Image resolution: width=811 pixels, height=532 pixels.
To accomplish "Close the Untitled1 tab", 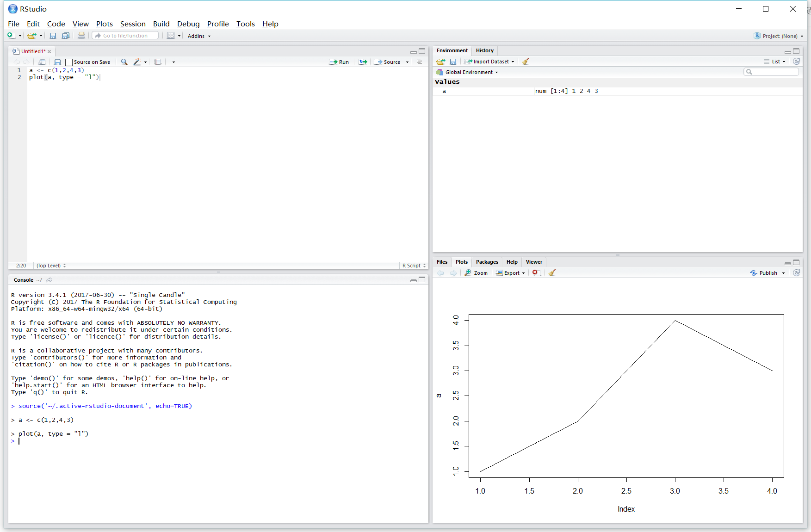I will [50, 51].
